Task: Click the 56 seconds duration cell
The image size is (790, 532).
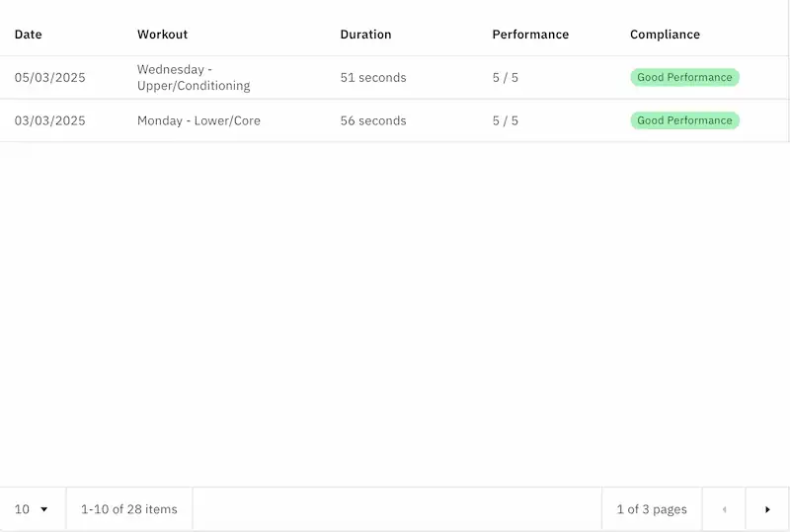Action: [373, 121]
